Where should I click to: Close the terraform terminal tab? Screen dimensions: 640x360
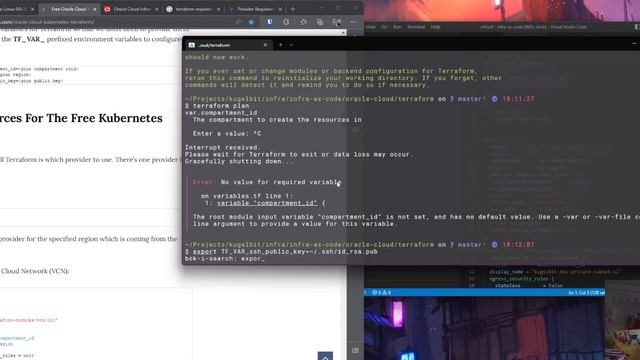(x=265, y=45)
